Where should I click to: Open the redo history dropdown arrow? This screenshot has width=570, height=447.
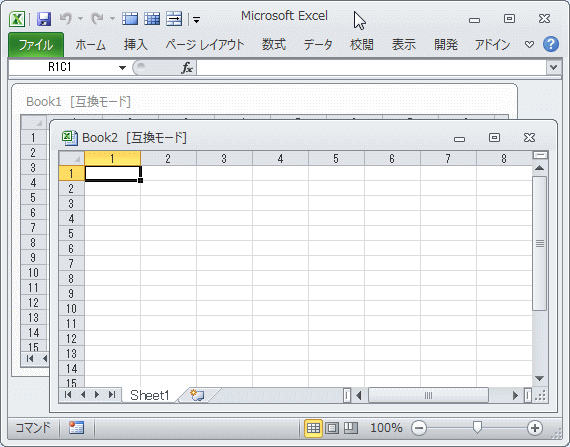pos(112,19)
